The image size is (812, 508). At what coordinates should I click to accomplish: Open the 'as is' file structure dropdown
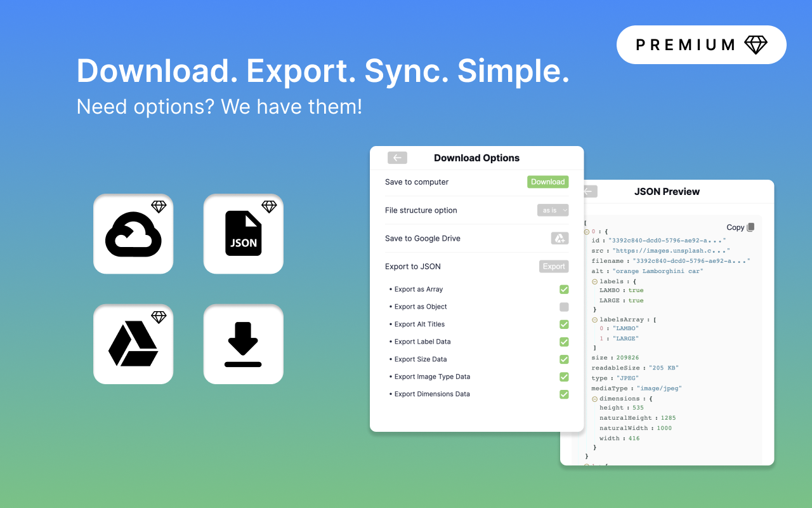(x=553, y=210)
